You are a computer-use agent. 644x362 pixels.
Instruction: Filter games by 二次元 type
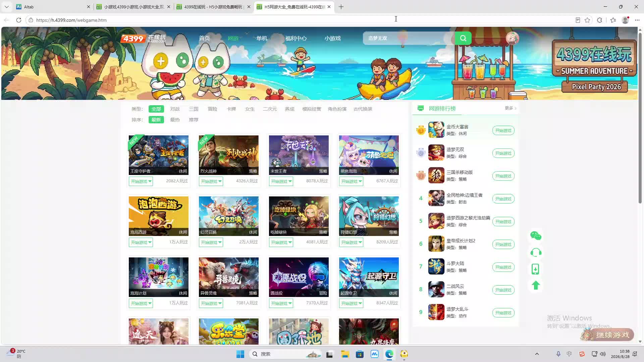pyautogui.click(x=270, y=109)
